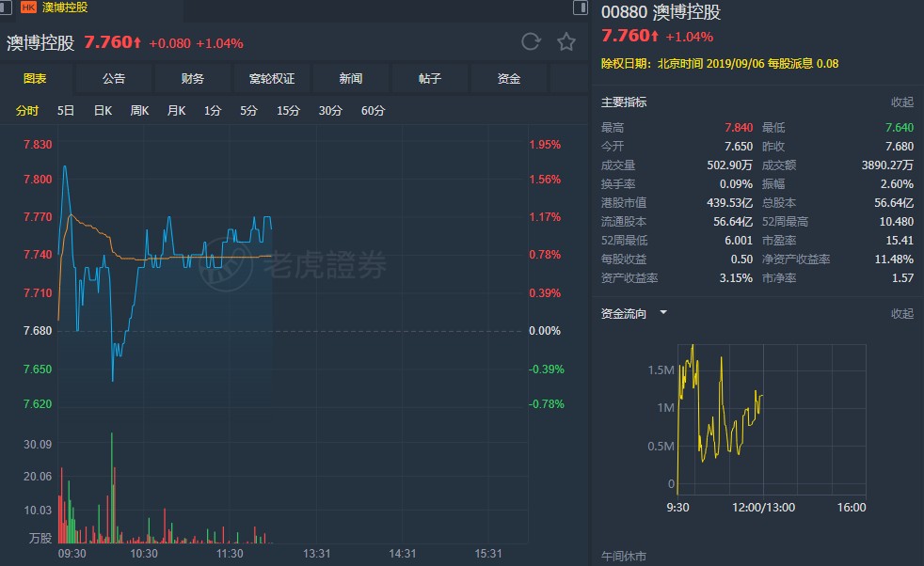This screenshot has width=924, height=566.
Task: Select the 日K candlestick view
Action: pos(104,110)
